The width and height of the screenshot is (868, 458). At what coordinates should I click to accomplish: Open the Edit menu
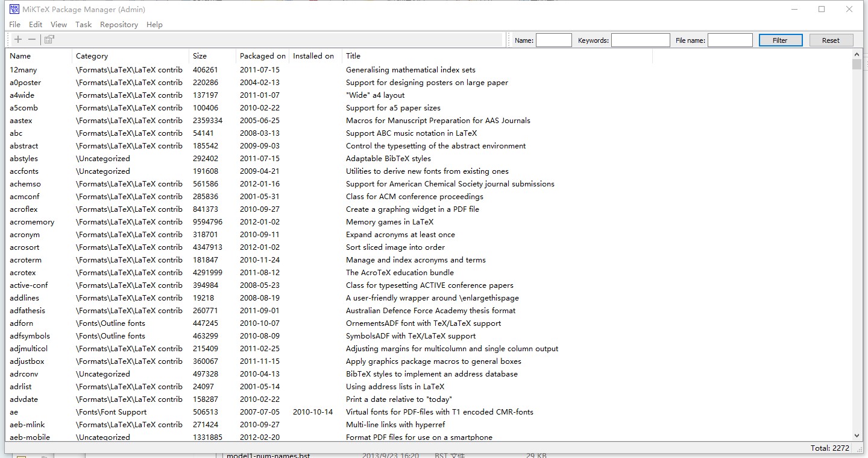(x=36, y=25)
